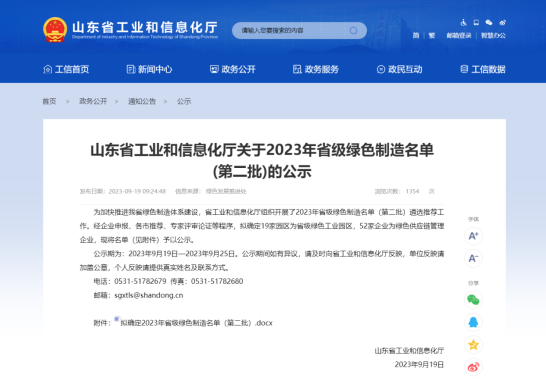Click the national emblem logo
The width and height of the screenshot is (546, 388).
pos(55,30)
